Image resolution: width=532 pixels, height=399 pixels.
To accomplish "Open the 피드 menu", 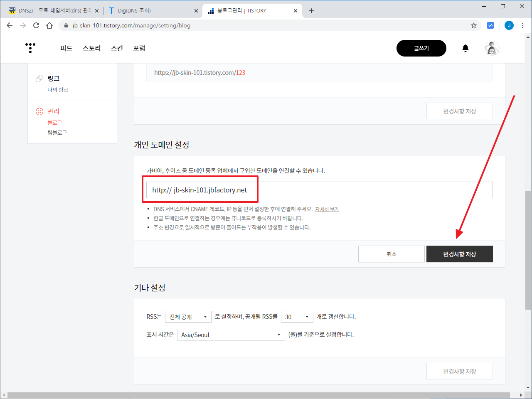I will 66,48.
